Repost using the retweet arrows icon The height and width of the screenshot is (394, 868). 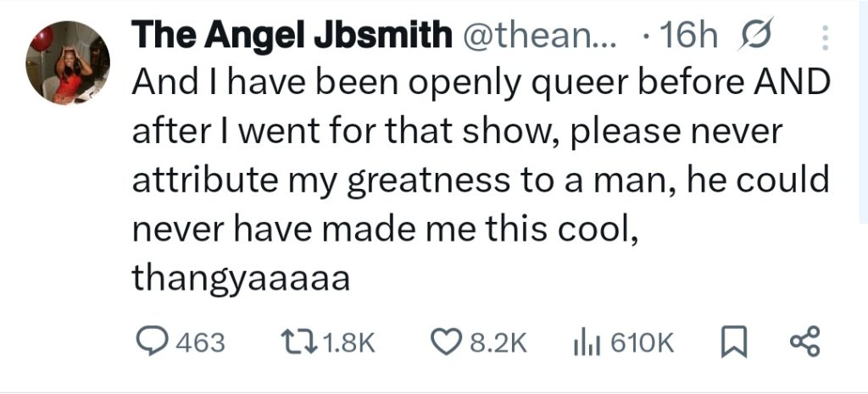(298, 341)
